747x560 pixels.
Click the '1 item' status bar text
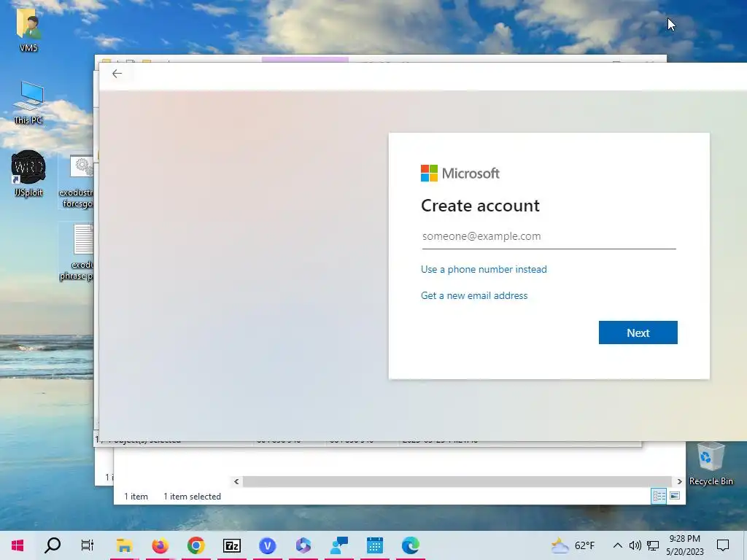pos(136,496)
